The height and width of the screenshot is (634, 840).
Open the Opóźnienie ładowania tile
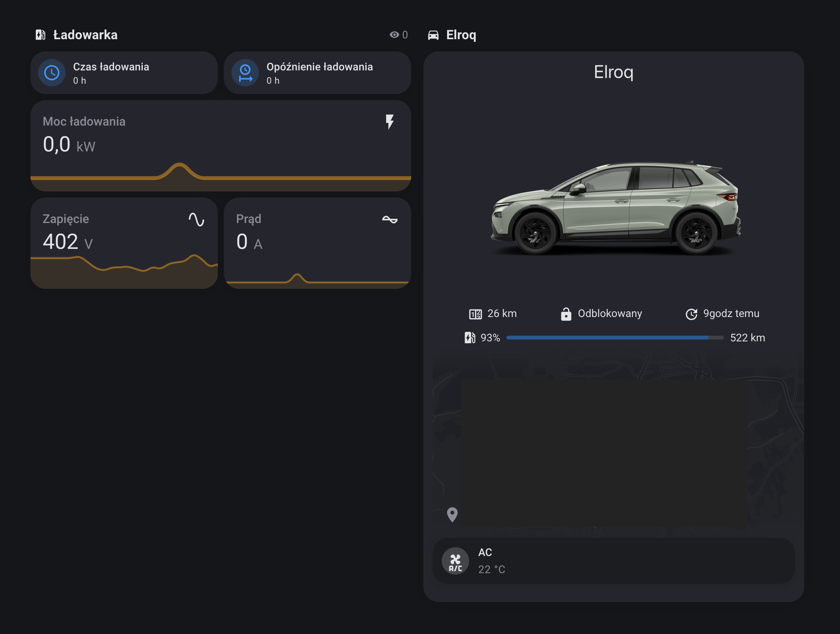[x=318, y=73]
